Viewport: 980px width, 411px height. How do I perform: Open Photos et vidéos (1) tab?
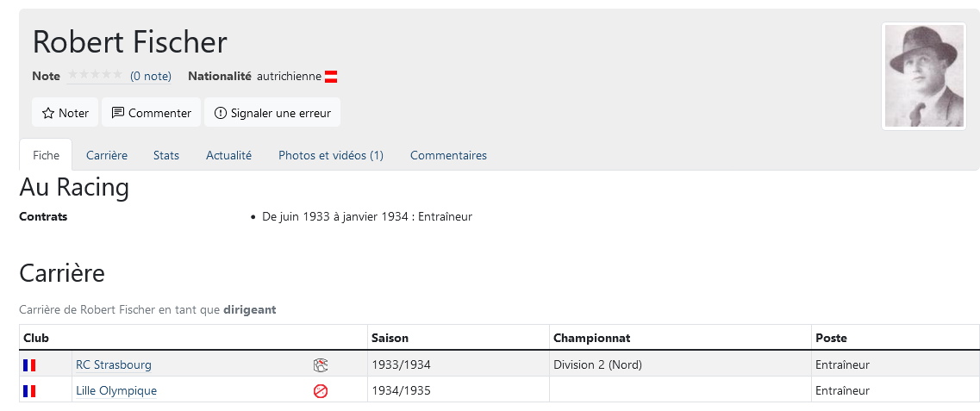(x=331, y=155)
